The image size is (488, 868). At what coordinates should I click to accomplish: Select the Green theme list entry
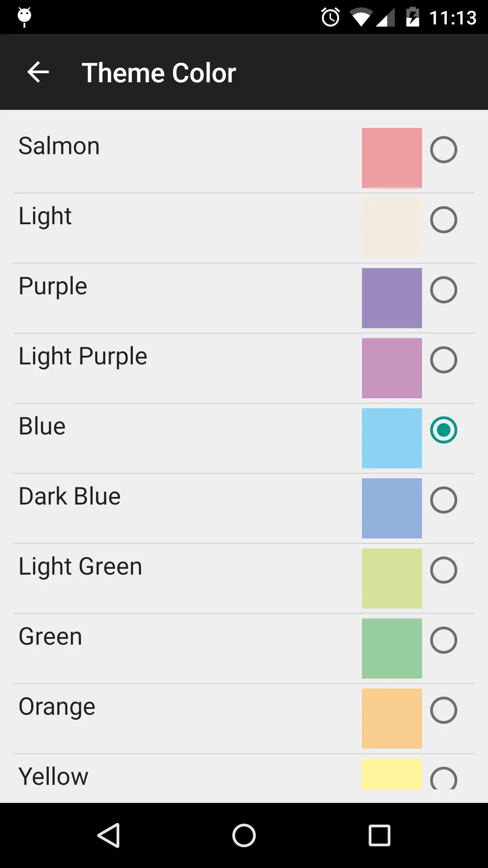click(x=244, y=649)
